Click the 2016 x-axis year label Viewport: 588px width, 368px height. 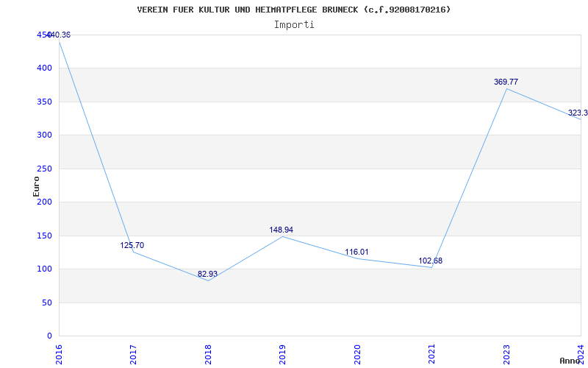59,355
